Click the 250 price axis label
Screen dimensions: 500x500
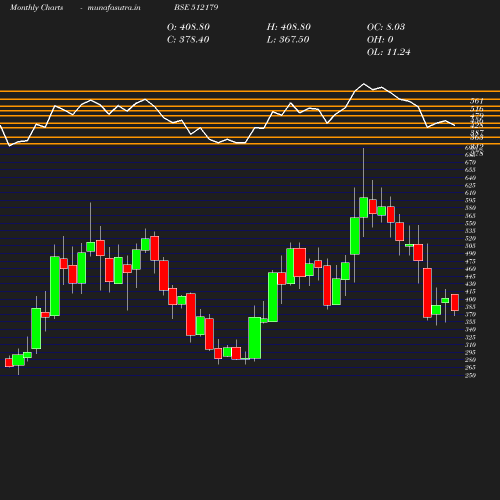(x=470, y=375)
